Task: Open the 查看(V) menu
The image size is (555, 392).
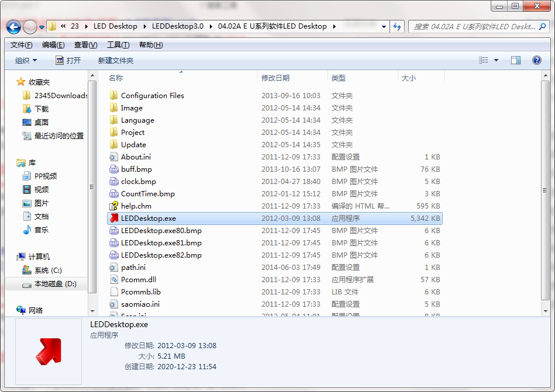Action: 85,45
